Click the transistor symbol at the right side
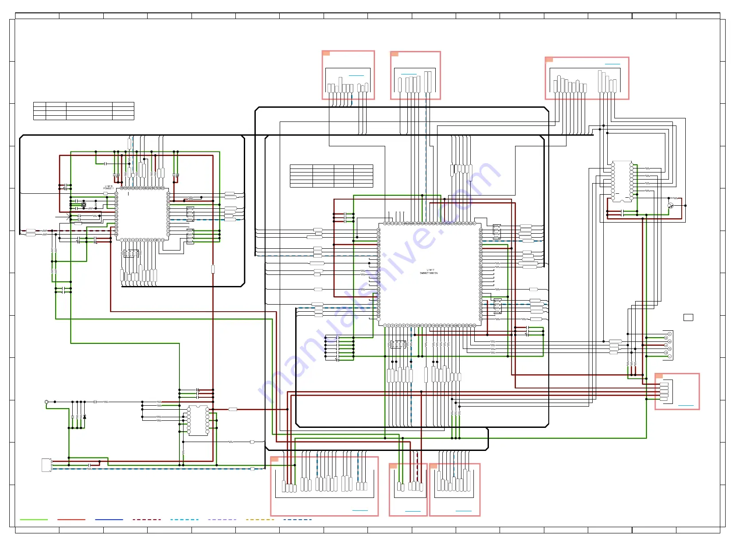The image size is (754, 560). (671, 206)
